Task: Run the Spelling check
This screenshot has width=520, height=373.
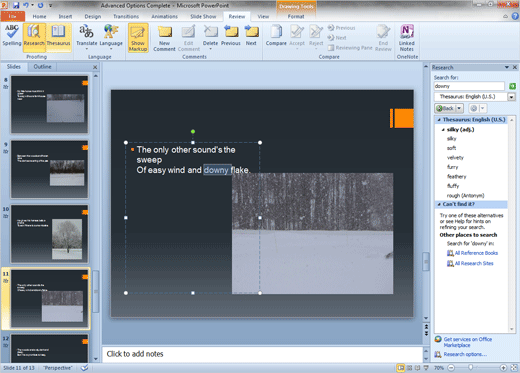Action: click(x=12, y=35)
